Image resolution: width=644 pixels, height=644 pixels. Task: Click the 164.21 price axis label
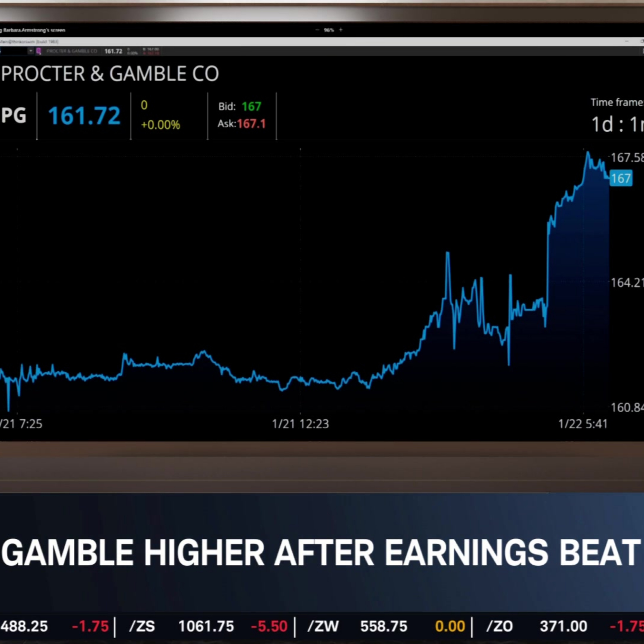(627, 283)
